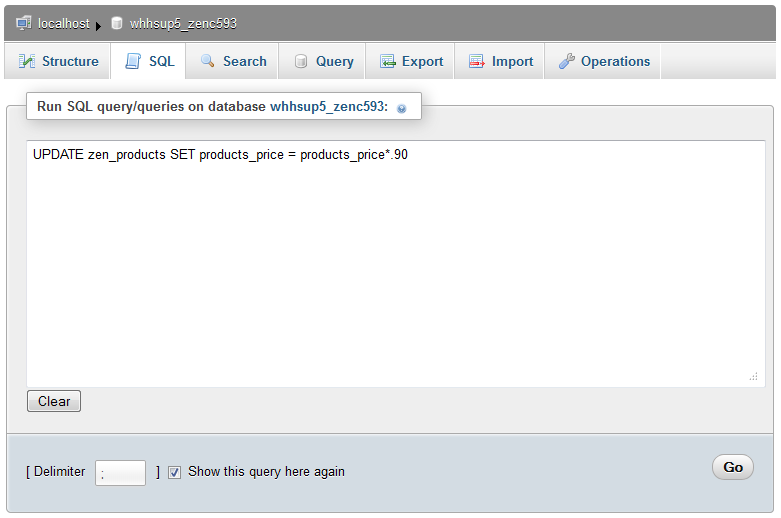Click the Structure tab's table icon
Screen dimensions: 781x518
(27, 62)
